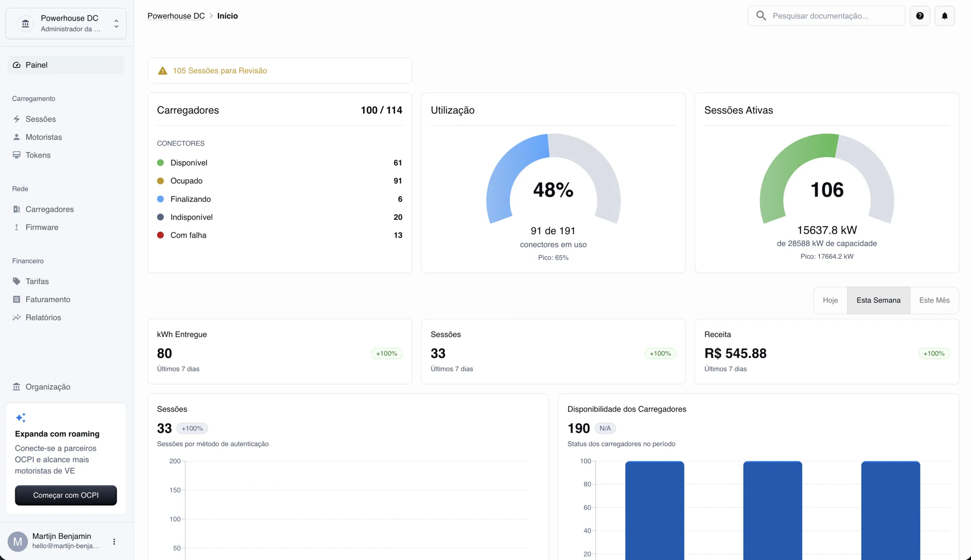The height and width of the screenshot is (560, 971).
Task: Click the Motoristas person icon
Action: coord(16,137)
